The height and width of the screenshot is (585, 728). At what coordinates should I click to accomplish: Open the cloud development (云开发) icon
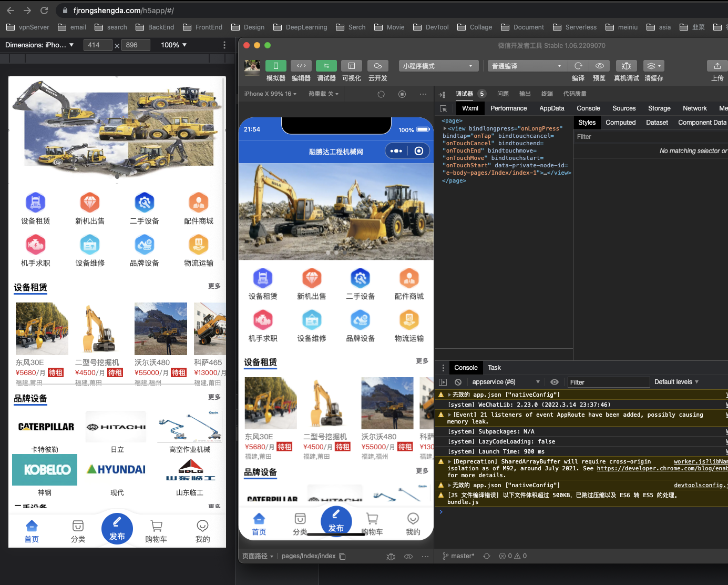[377, 66]
